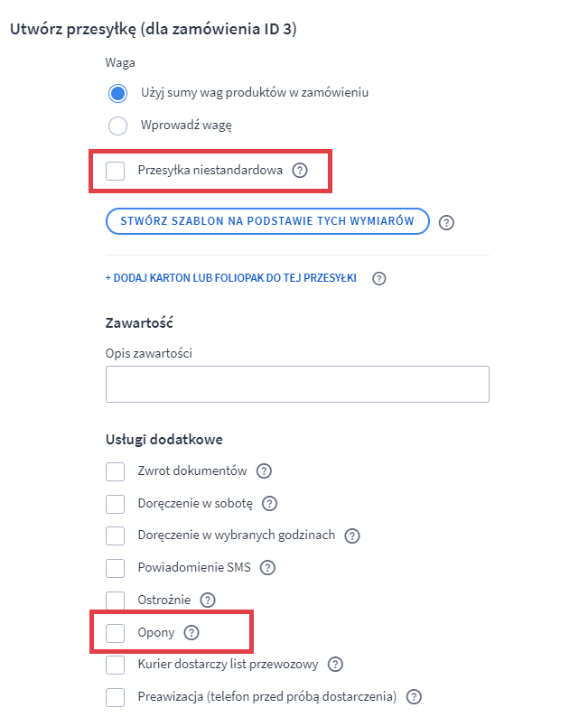
Task: Click help icon beside the template button
Action: tap(445, 222)
